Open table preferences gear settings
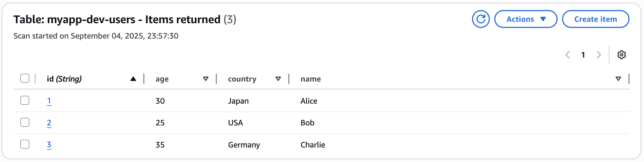 (621, 55)
